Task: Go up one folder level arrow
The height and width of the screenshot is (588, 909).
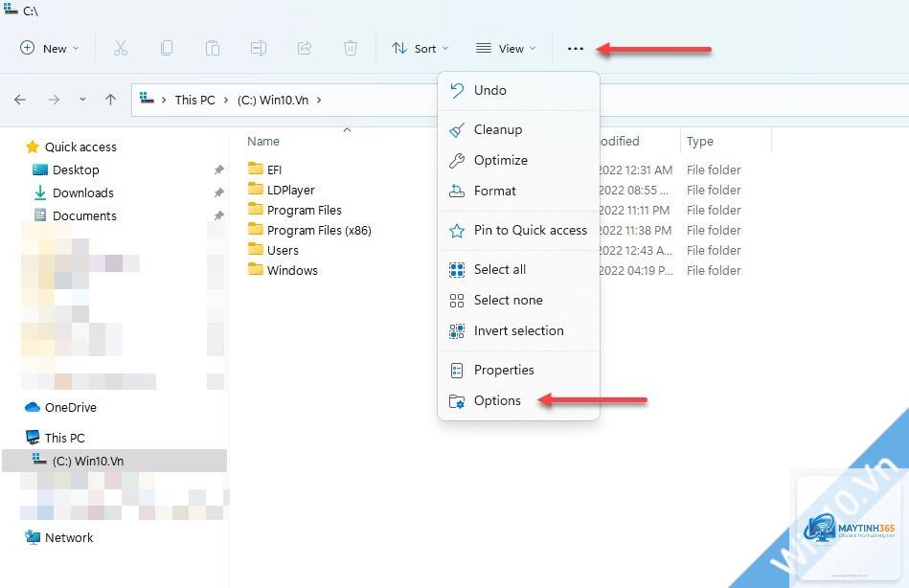Action: (x=111, y=100)
